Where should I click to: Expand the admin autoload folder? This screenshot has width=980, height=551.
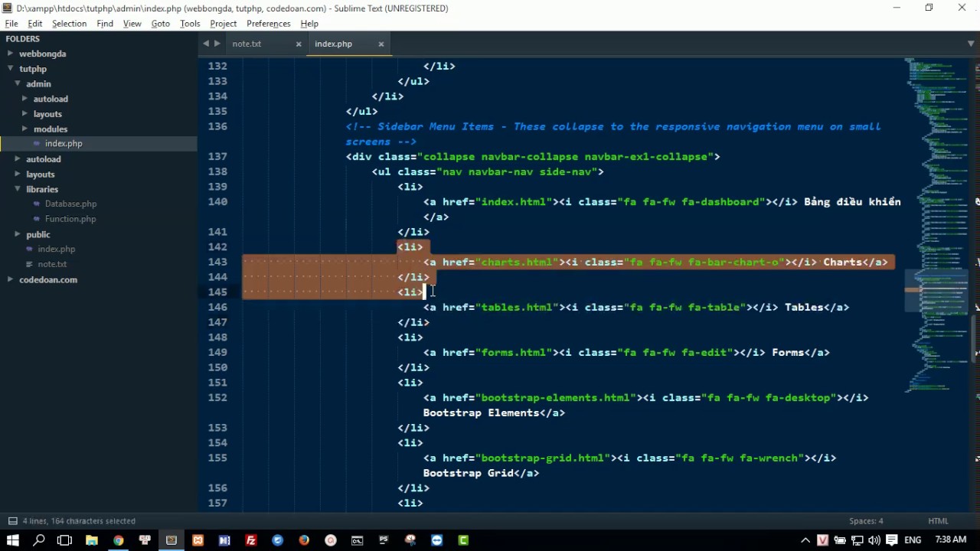pos(24,99)
